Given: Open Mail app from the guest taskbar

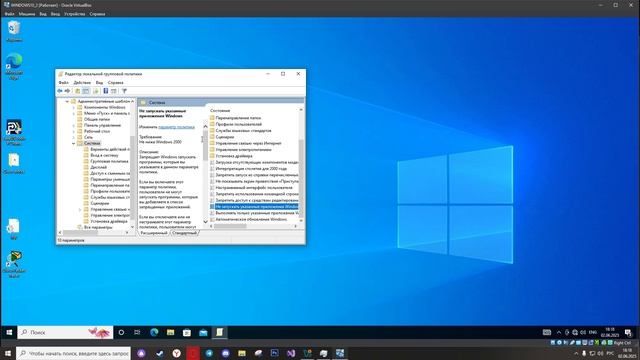Looking at the screenshot, I should point(203,333).
